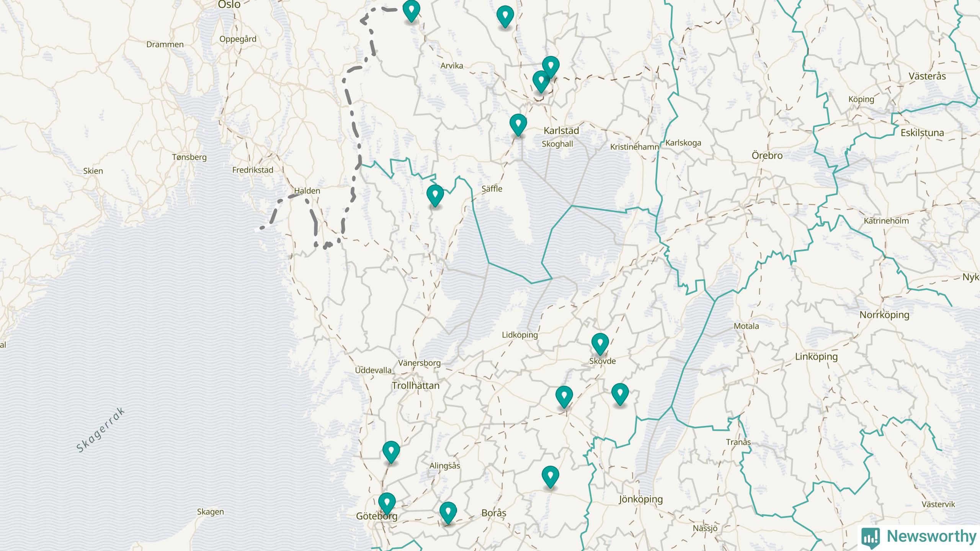980x551 pixels.
Task: Click the upper pin north of Karlstad
Action: 550,66
